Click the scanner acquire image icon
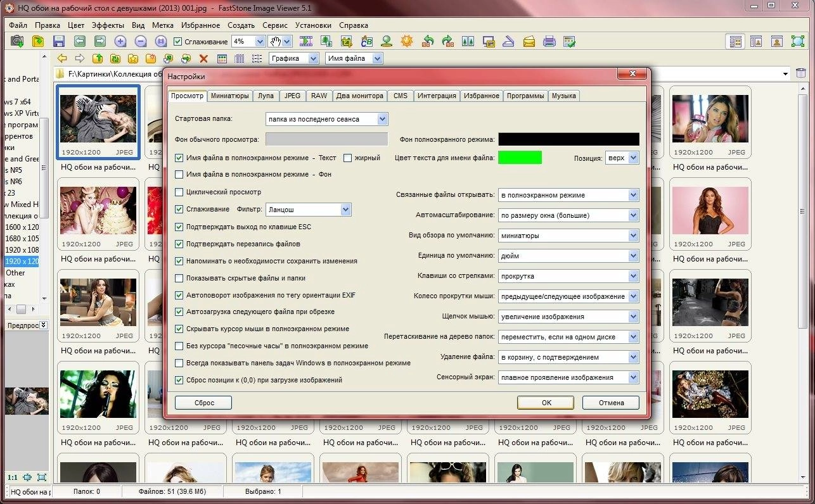The width and height of the screenshot is (815, 504). pos(508,41)
